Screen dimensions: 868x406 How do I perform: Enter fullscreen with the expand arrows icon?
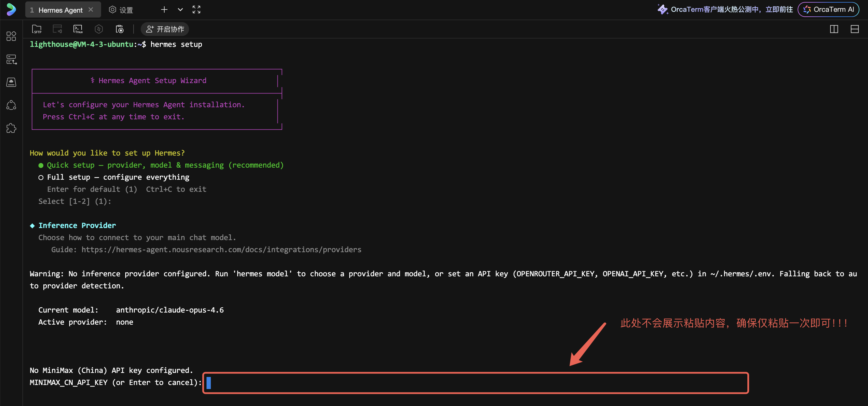click(196, 9)
